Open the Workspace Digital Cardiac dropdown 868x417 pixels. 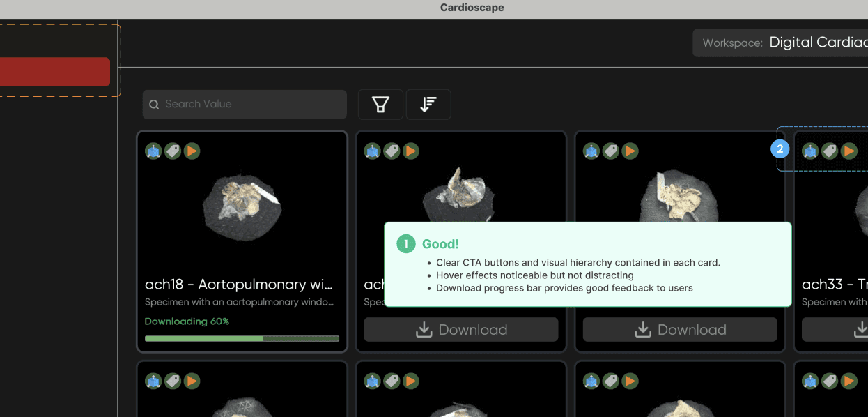(x=780, y=43)
